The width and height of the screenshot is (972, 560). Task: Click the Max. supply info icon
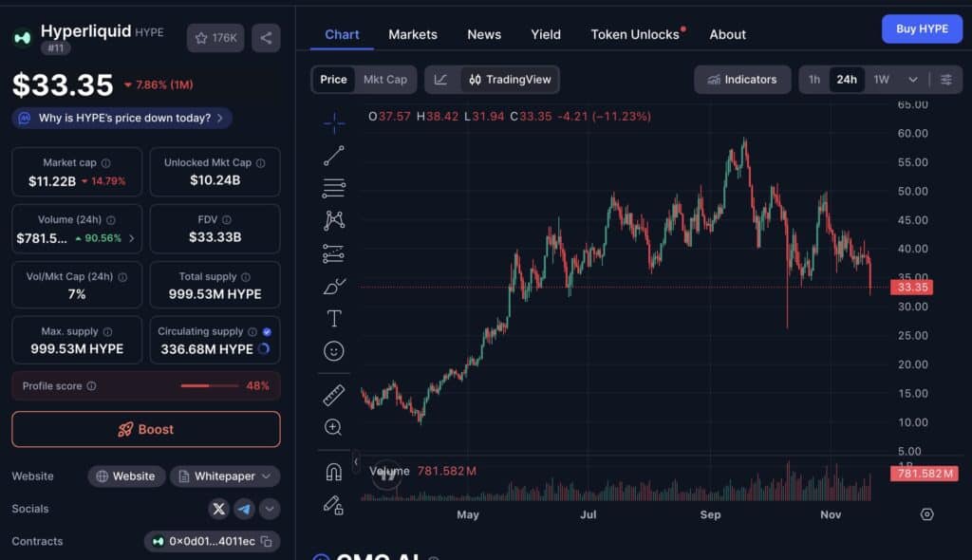click(x=107, y=332)
